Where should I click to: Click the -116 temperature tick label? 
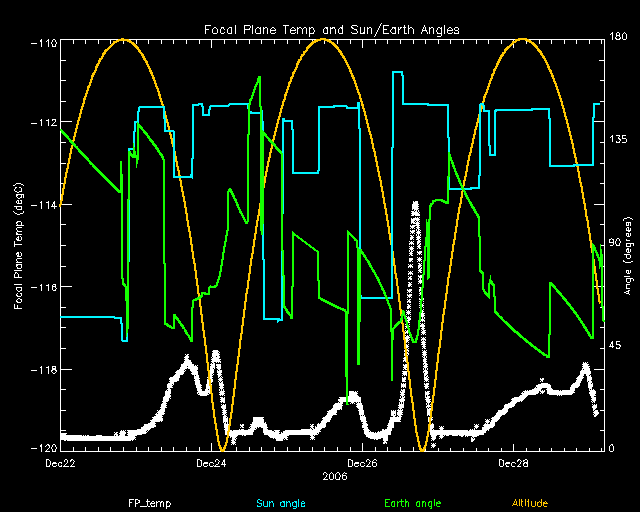pyautogui.click(x=44, y=287)
